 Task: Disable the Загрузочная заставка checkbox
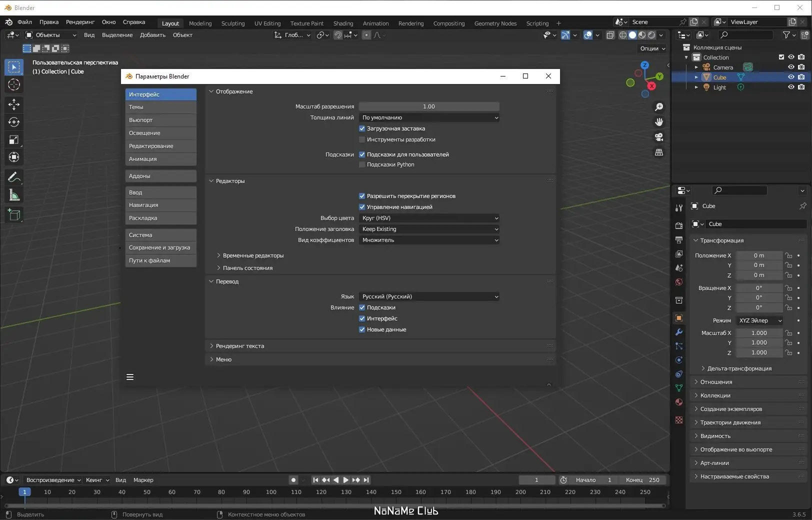362,128
